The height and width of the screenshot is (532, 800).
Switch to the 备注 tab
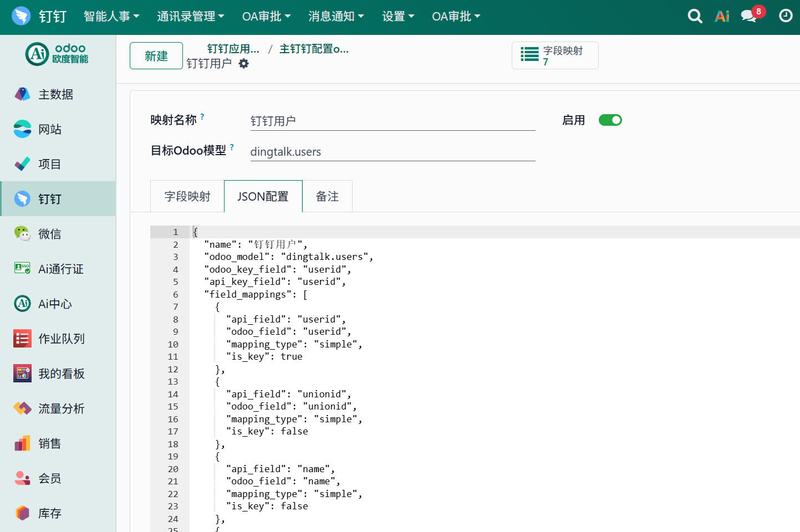pyautogui.click(x=327, y=196)
